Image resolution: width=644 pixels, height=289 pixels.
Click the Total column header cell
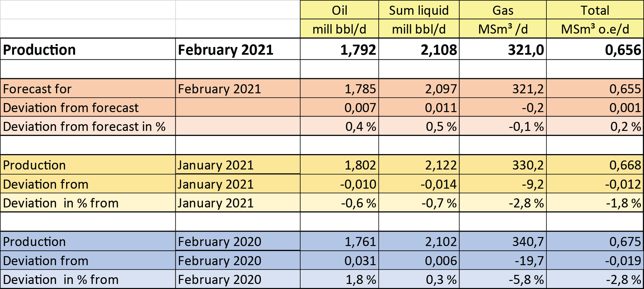(x=595, y=10)
